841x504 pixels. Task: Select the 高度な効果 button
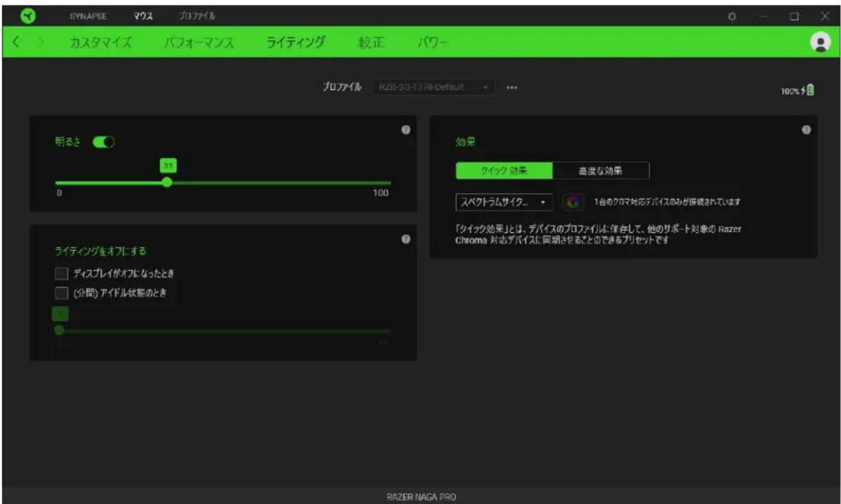tap(601, 171)
